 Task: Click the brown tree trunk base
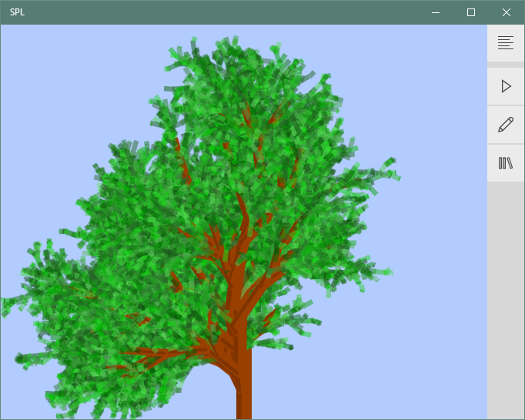[244, 396]
